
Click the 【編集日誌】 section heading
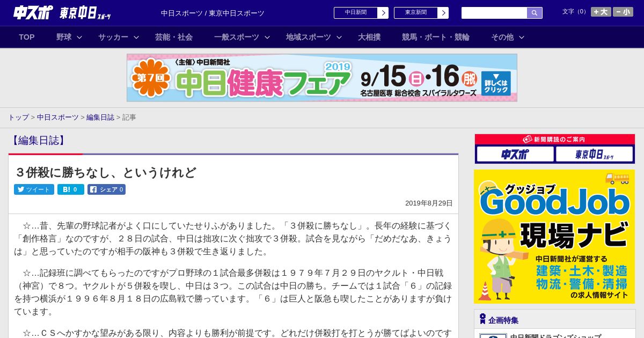[x=38, y=141]
